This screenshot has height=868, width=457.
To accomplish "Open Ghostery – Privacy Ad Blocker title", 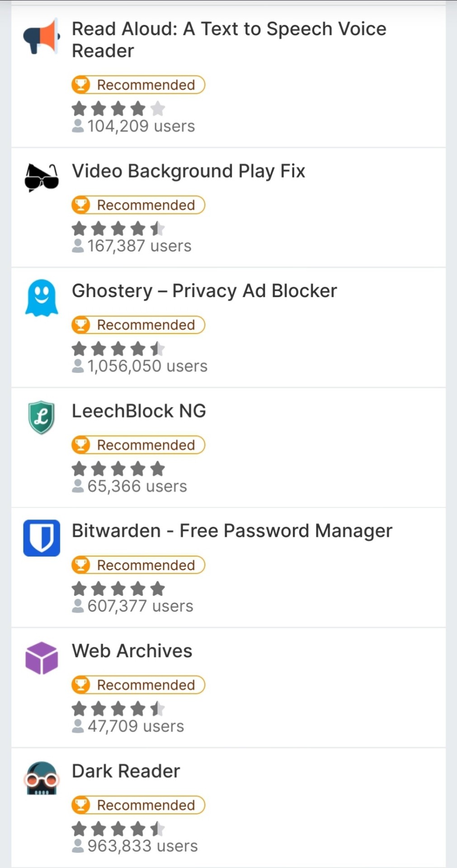I will 204,291.
